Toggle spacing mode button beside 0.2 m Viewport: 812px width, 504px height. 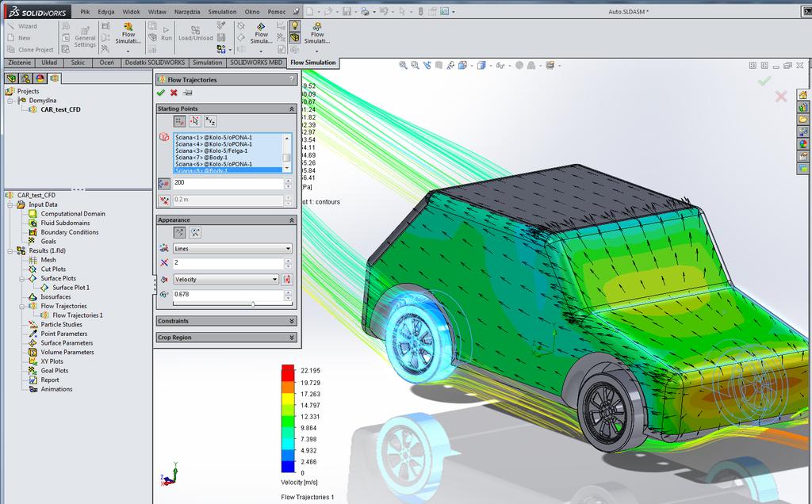point(163,200)
